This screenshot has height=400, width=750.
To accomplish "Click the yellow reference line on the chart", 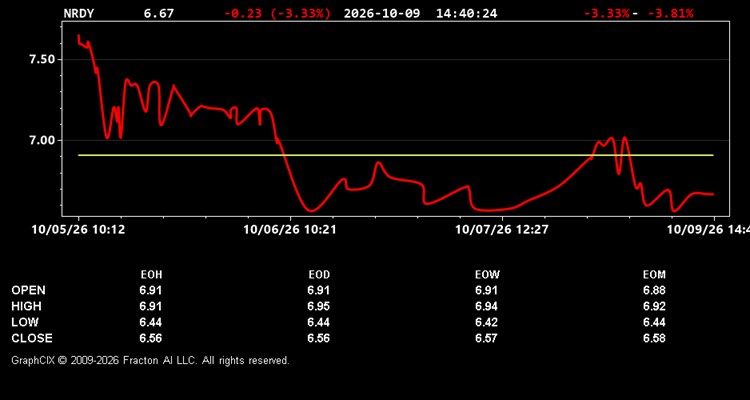I will tap(396, 155).
